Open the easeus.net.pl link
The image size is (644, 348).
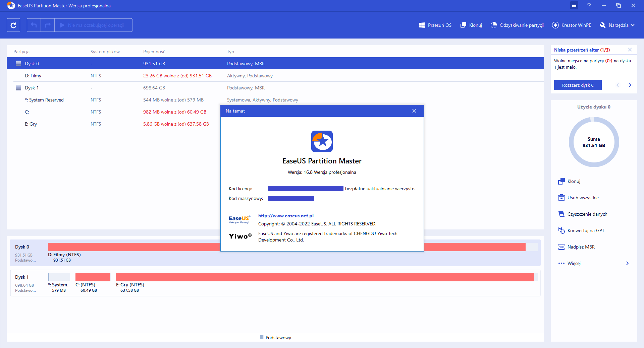coord(286,216)
